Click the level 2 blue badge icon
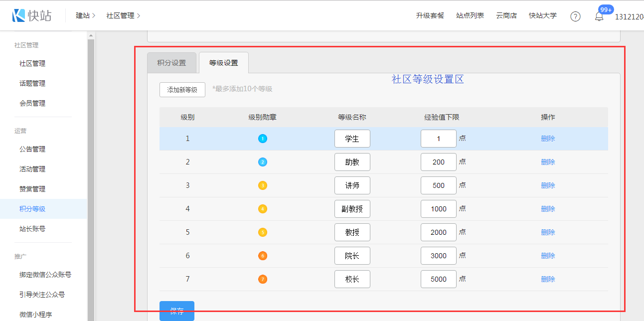 [x=263, y=162]
